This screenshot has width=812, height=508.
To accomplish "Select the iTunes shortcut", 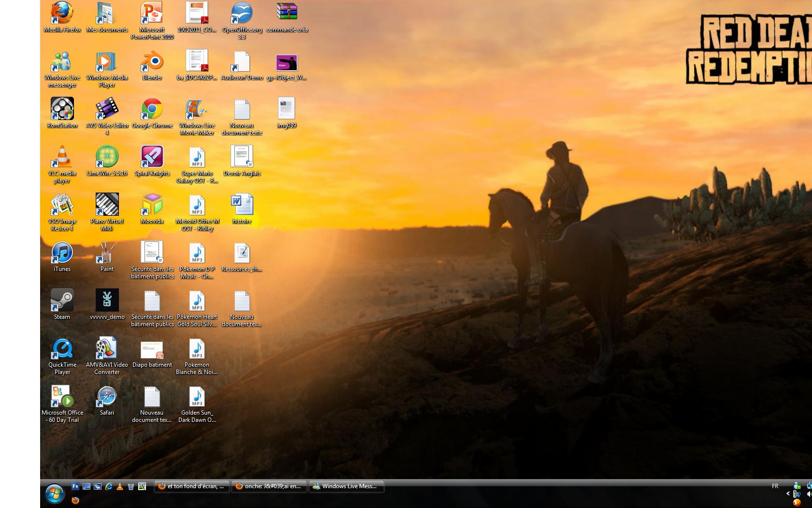I will [x=62, y=257].
